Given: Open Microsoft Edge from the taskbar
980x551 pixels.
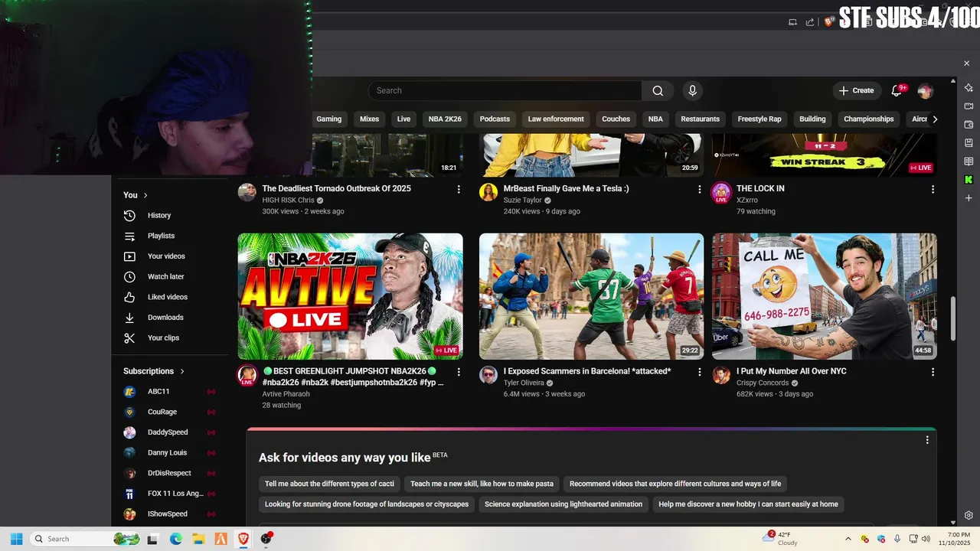Looking at the screenshot, I should click(175, 539).
